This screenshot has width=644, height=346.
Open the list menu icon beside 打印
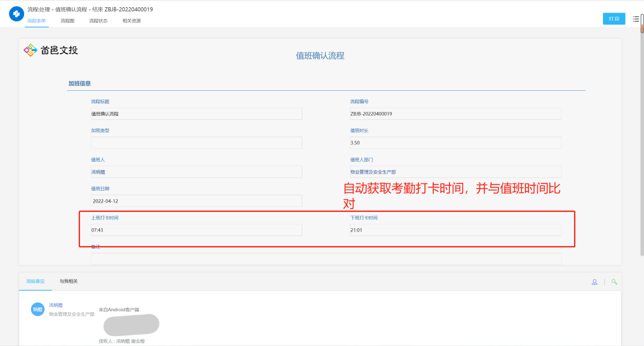click(636, 19)
